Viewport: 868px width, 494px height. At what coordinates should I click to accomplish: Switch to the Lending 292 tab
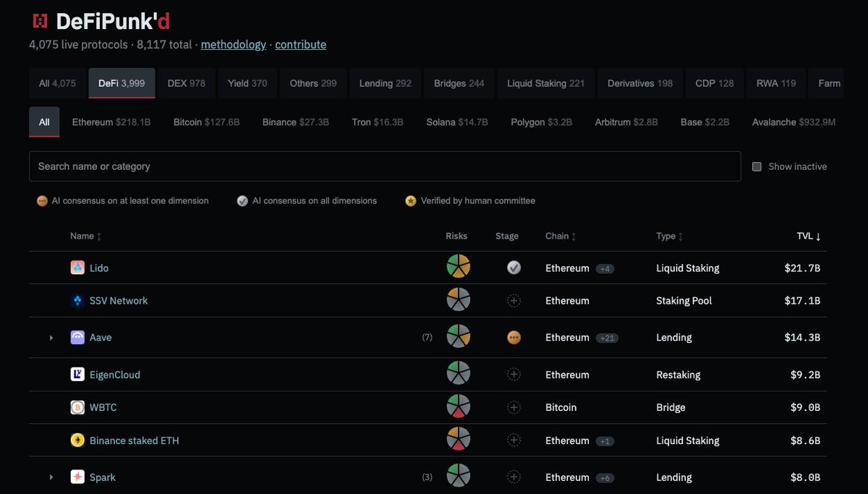pyautogui.click(x=386, y=83)
